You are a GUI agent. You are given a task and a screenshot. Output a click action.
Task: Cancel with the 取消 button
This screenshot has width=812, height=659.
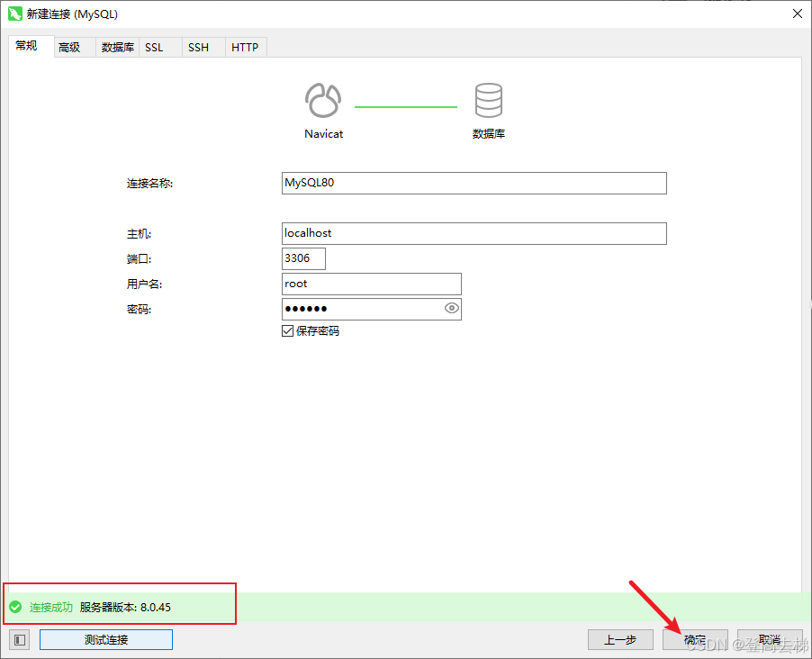click(770, 640)
